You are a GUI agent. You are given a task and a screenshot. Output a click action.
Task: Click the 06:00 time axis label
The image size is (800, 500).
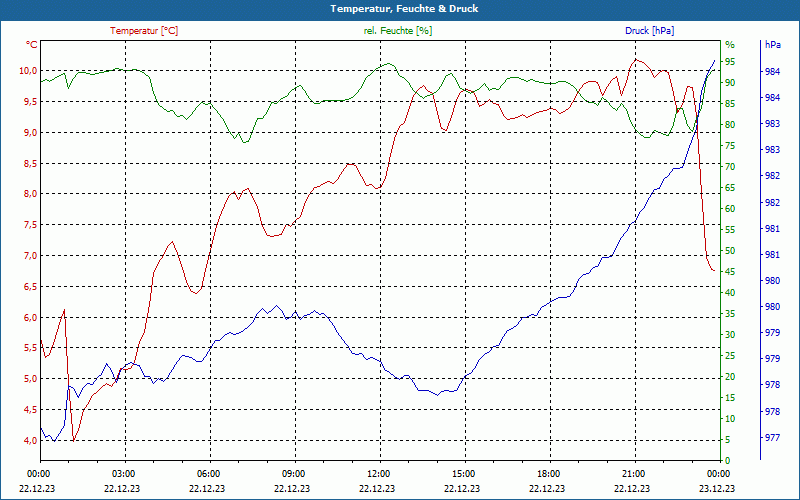207,473
